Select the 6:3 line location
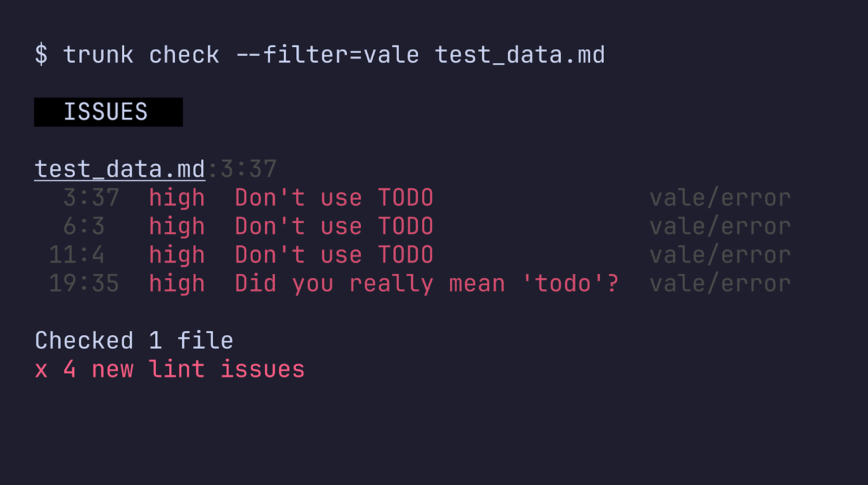The width and height of the screenshot is (868, 485). tap(84, 227)
